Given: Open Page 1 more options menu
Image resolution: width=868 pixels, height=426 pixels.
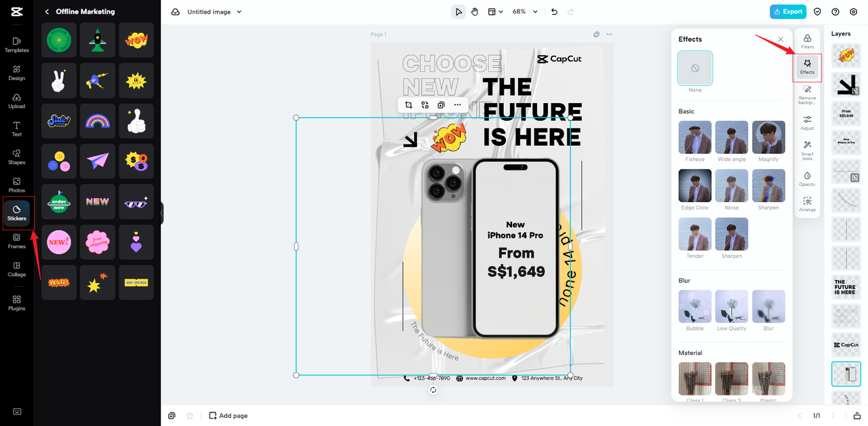Looking at the screenshot, I should (x=609, y=34).
